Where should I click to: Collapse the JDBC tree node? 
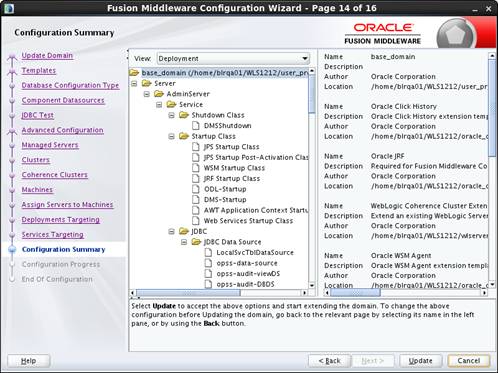(171, 231)
